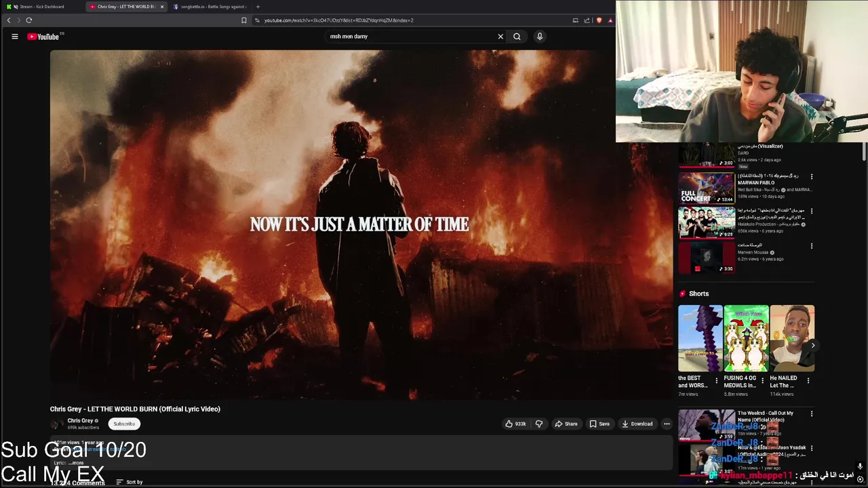Bookmark this page in address bar
Viewport: 868px width, 488px height.
(x=244, y=20)
